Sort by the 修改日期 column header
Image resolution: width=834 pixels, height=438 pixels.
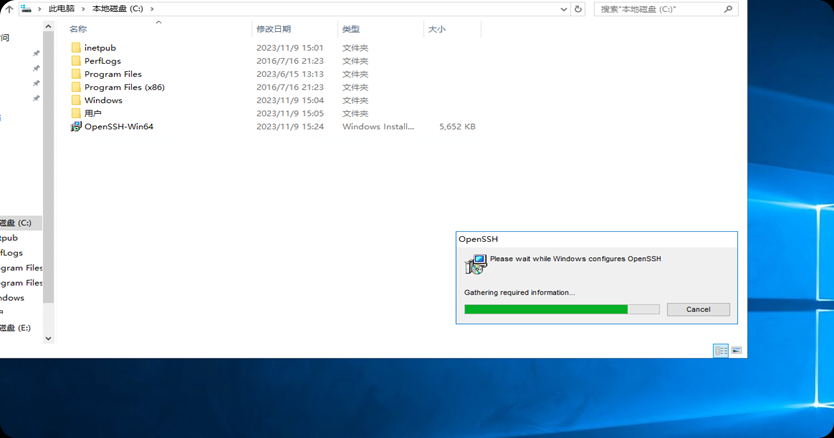click(x=273, y=29)
